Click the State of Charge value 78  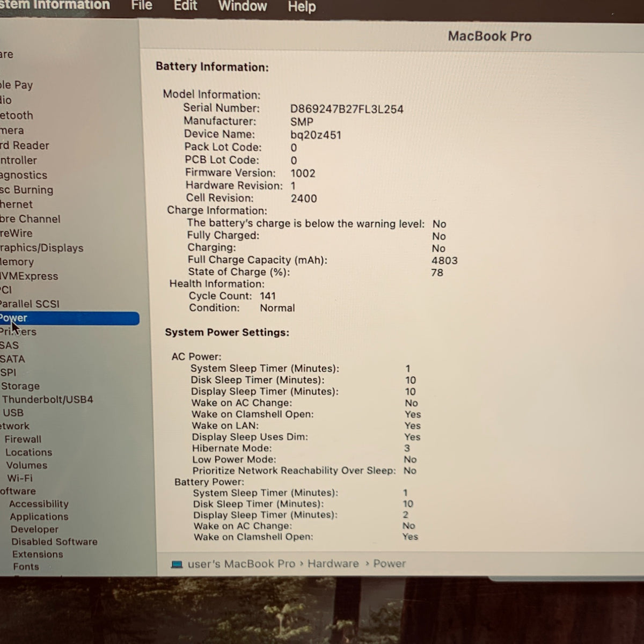437,273
